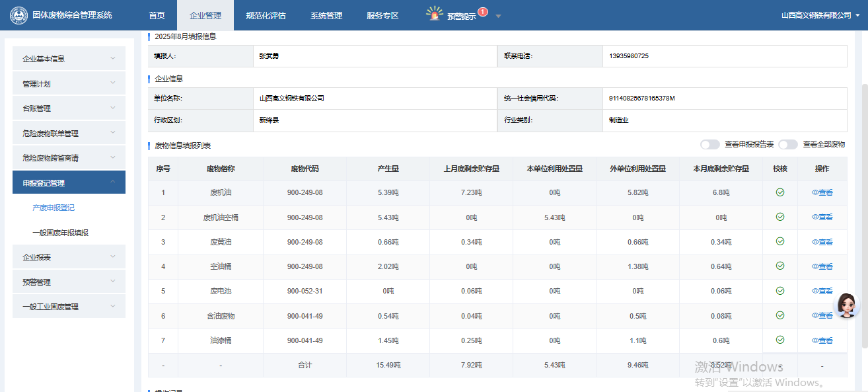Viewport: 868px width, 392px height.
Task: Click the green verification checkmark for 废机油
Action: pos(779,192)
